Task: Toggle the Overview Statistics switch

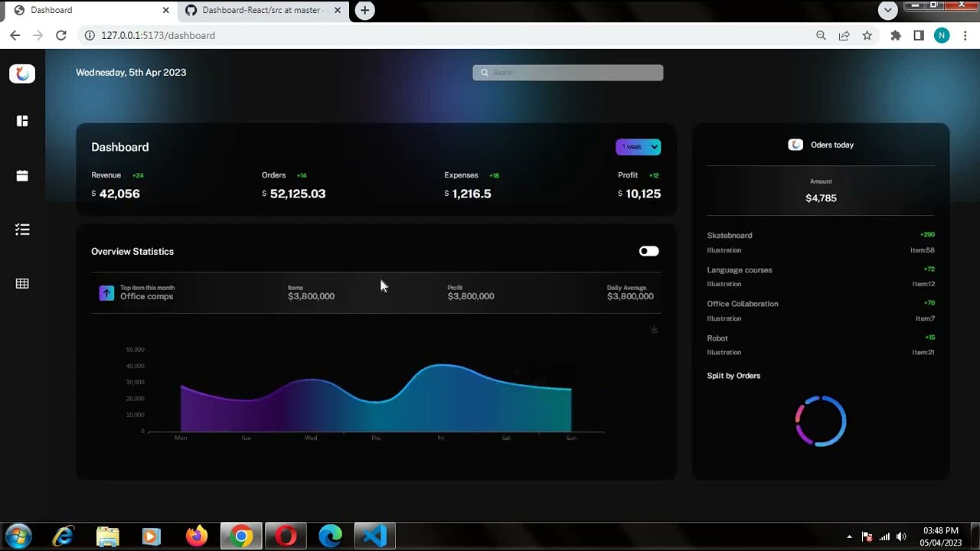Action: pyautogui.click(x=648, y=251)
